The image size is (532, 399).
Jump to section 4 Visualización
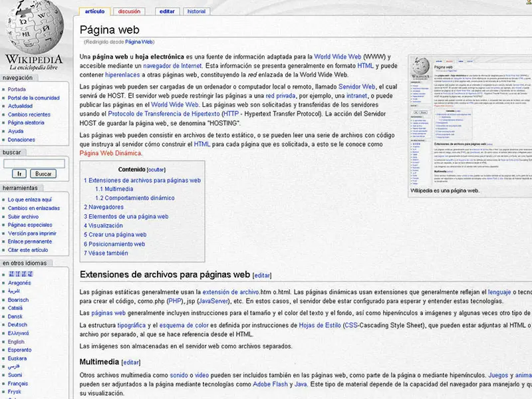point(103,225)
